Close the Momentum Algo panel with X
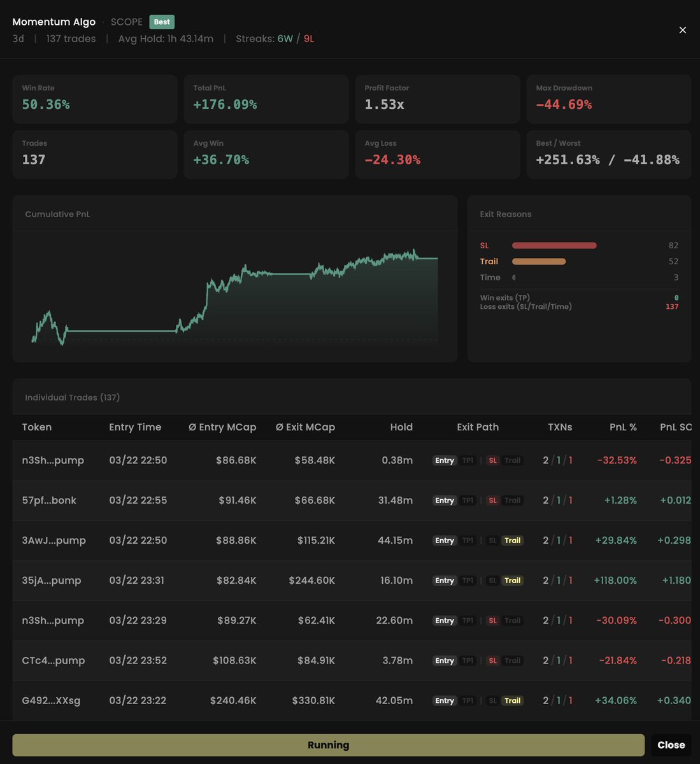The image size is (700, 764). pyautogui.click(x=682, y=30)
